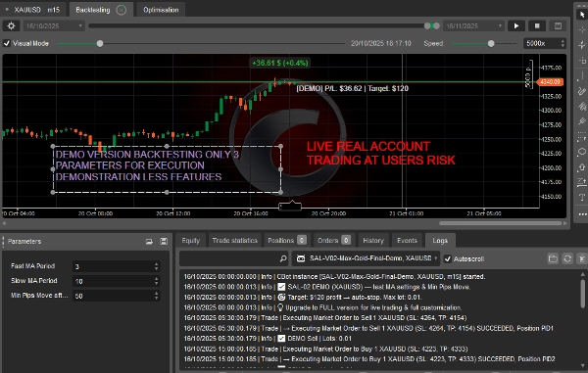Start the backtest with the play button
The height and width of the screenshot is (373, 588).
tap(516, 25)
